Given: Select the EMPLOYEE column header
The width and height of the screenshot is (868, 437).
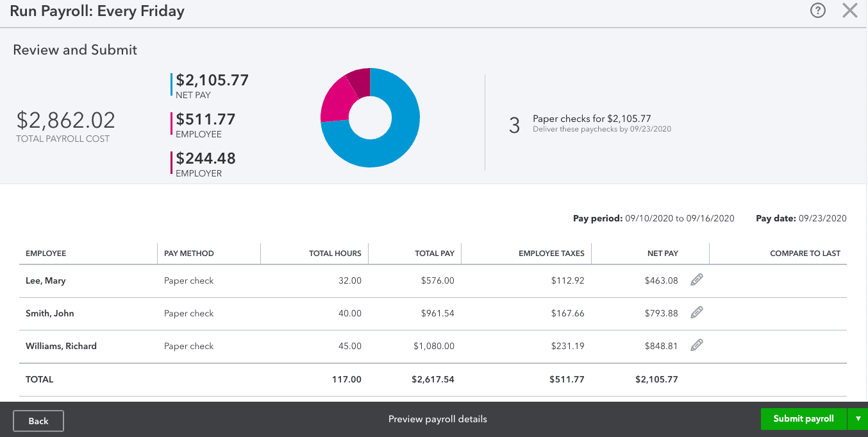Looking at the screenshot, I should point(46,253).
